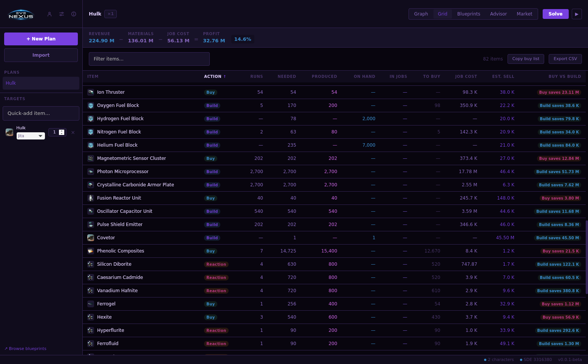
Task: Click the Oscillator Capacitor Unit icon
Action: coord(91,211)
